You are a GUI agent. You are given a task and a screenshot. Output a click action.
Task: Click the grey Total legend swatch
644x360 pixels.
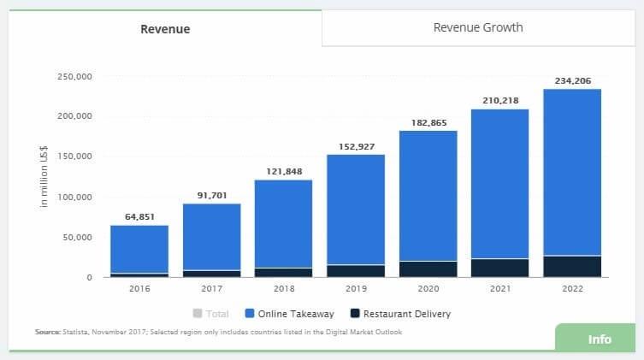[198, 314]
